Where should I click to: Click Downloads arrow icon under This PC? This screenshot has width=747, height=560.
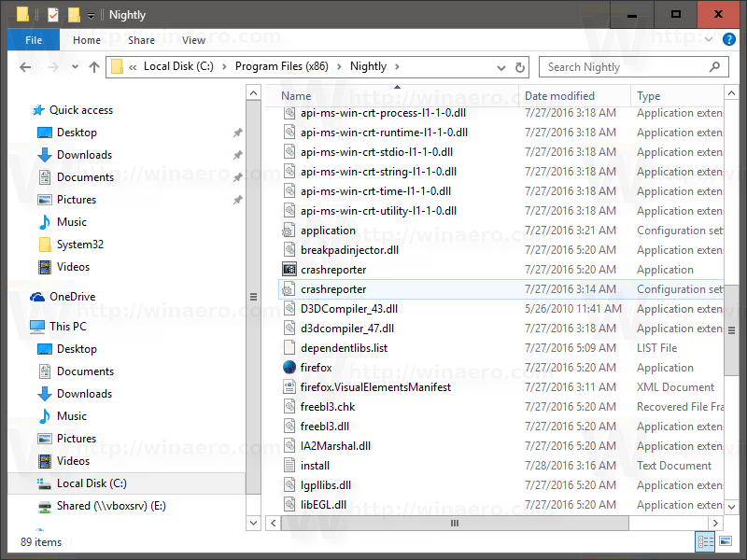click(x=44, y=394)
